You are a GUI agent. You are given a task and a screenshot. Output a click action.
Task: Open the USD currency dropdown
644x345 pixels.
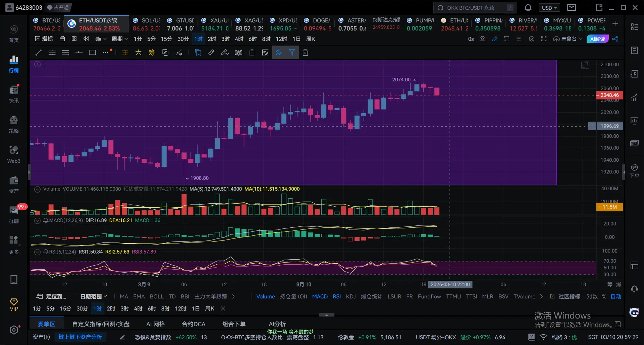[x=549, y=8]
